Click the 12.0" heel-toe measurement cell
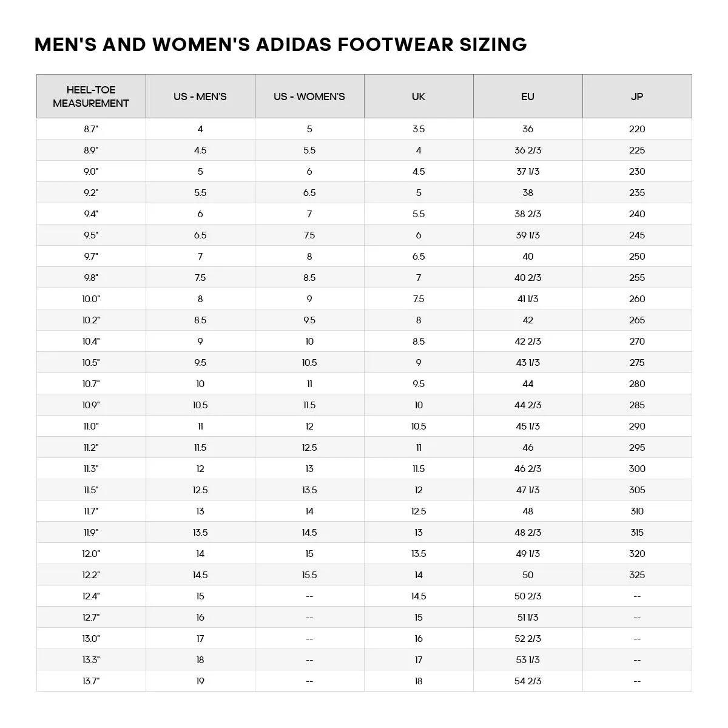 [x=91, y=554]
